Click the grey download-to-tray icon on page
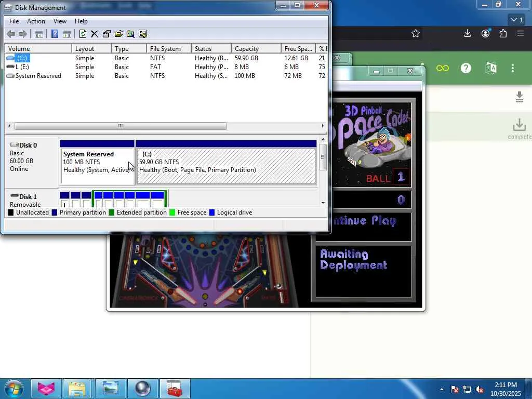Screen dimensions: 532x399 (x=520, y=97)
